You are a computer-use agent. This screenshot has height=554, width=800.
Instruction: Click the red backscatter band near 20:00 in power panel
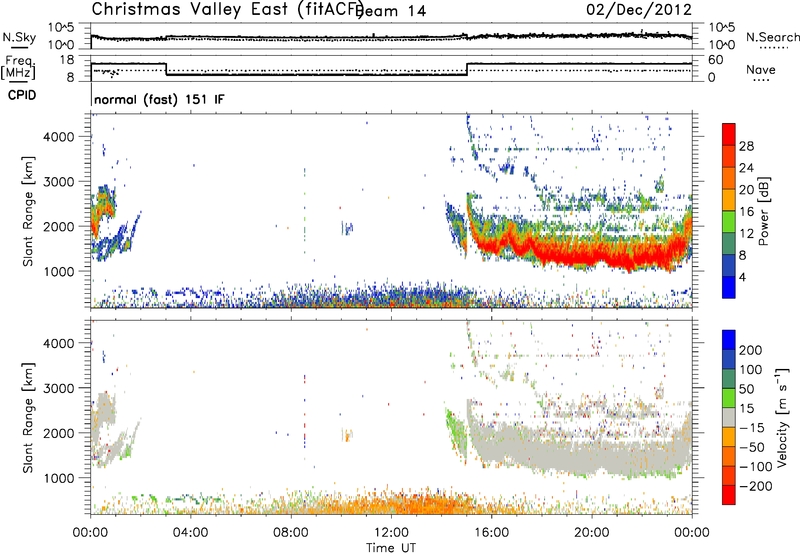[x=592, y=254]
